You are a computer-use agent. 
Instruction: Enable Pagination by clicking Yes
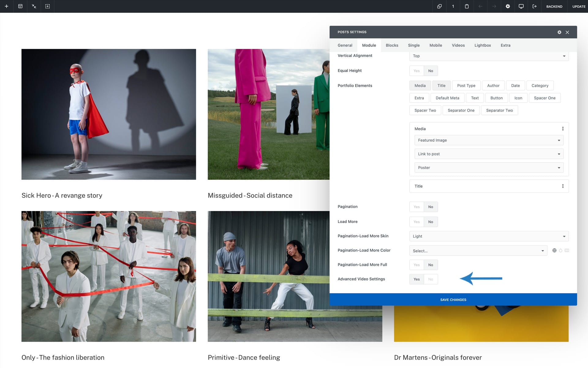[417, 207]
